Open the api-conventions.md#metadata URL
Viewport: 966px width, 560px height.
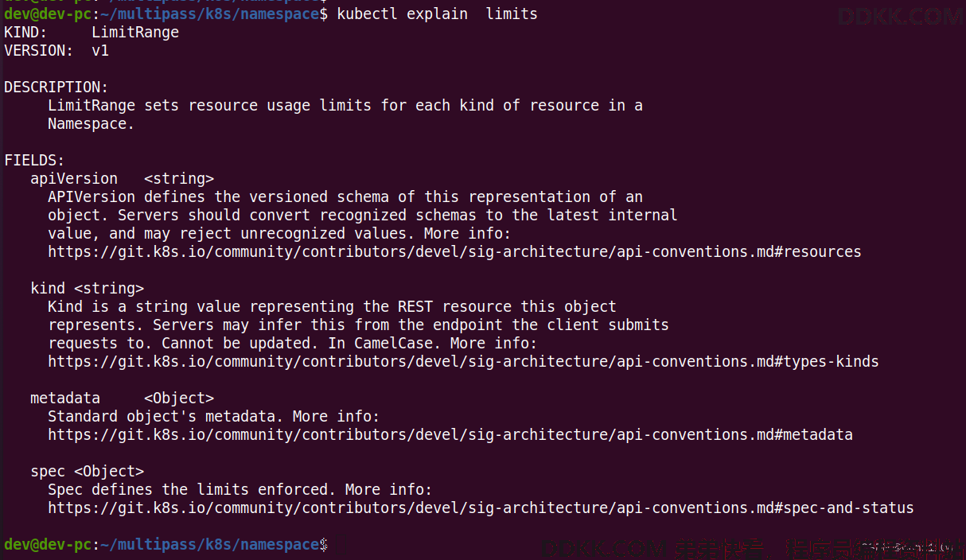coord(450,435)
